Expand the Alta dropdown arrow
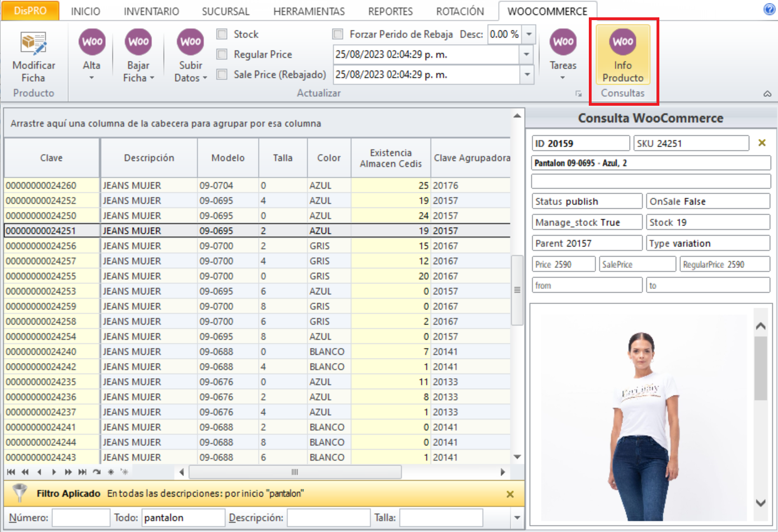 [x=91, y=78]
